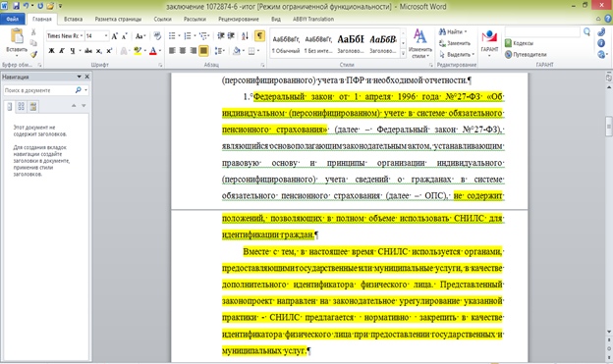Click the ГАРАНТ search input field
The width and height of the screenshot is (613, 364).
click(x=542, y=32)
